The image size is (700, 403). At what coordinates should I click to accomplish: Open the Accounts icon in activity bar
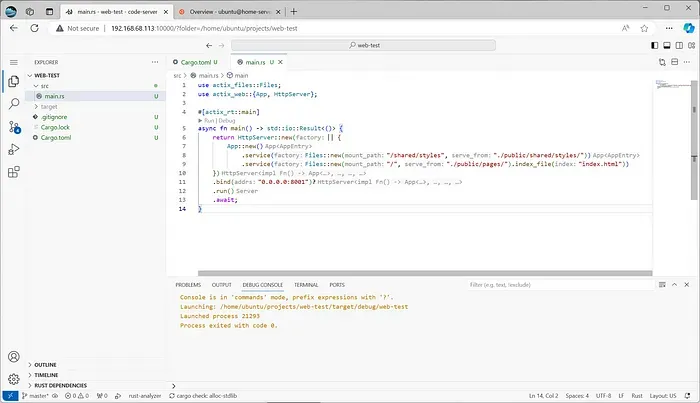pyautogui.click(x=14, y=357)
